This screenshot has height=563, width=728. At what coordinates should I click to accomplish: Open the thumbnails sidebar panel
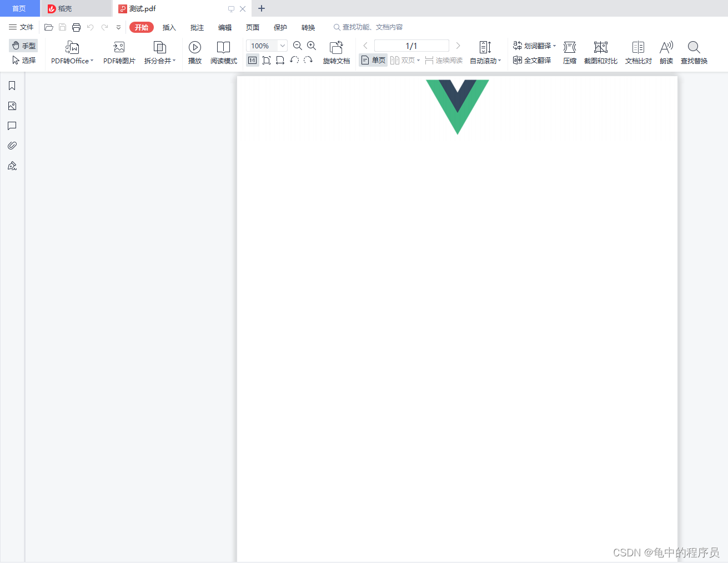pyautogui.click(x=12, y=106)
